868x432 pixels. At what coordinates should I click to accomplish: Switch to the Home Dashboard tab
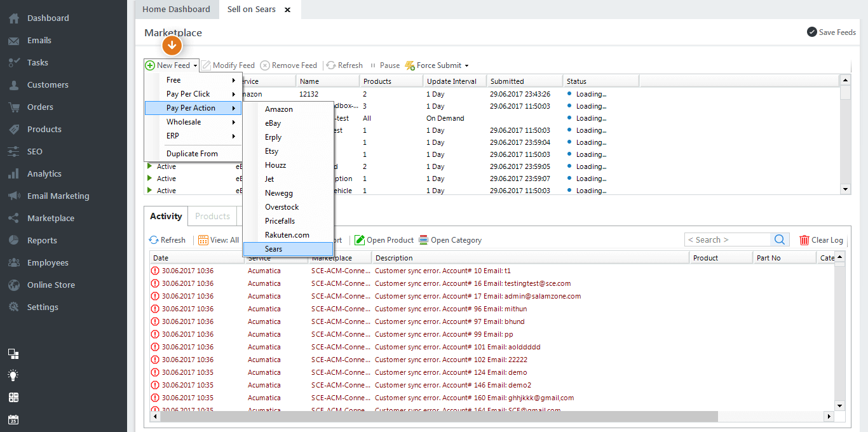pyautogui.click(x=176, y=10)
